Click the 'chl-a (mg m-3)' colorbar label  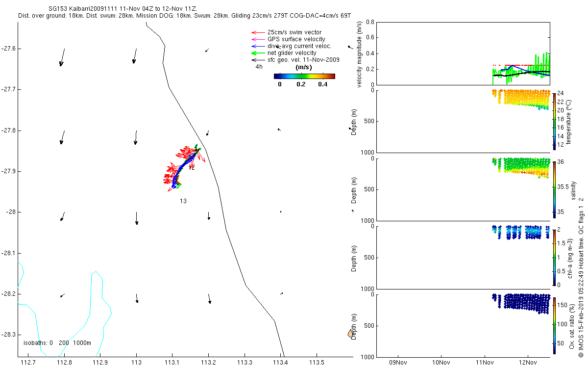click(570, 258)
